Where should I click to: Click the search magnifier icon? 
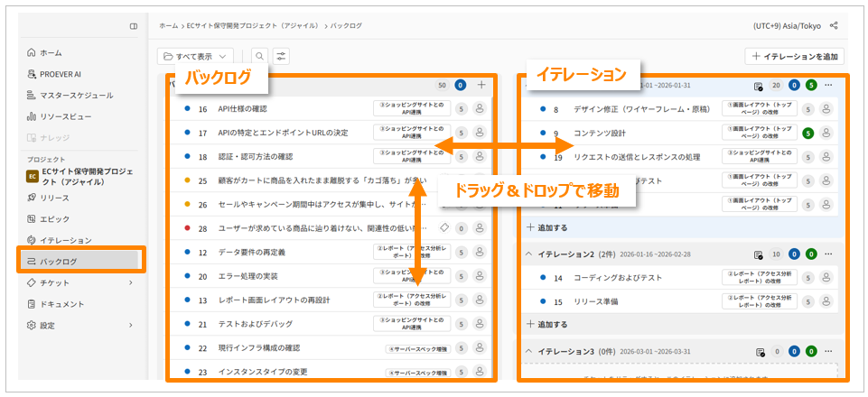[260, 56]
